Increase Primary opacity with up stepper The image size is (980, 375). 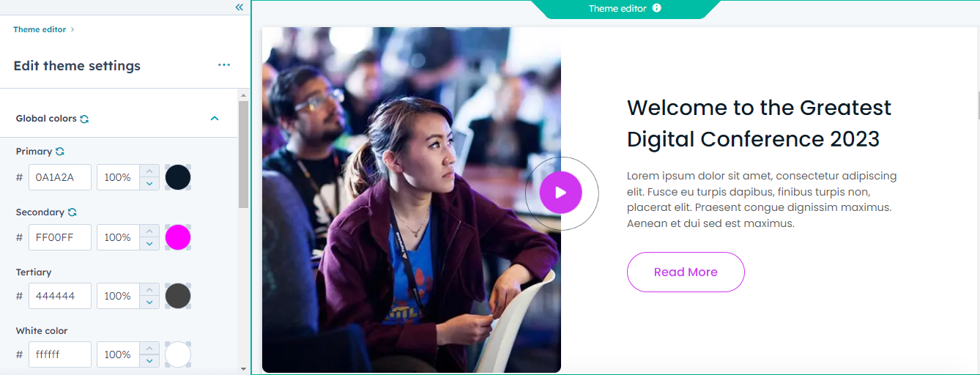click(149, 171)
